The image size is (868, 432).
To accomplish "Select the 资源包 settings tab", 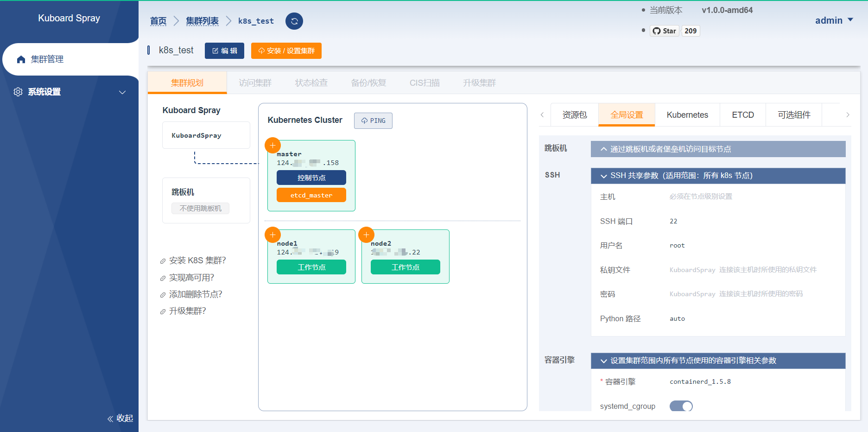I will (575, 115).
